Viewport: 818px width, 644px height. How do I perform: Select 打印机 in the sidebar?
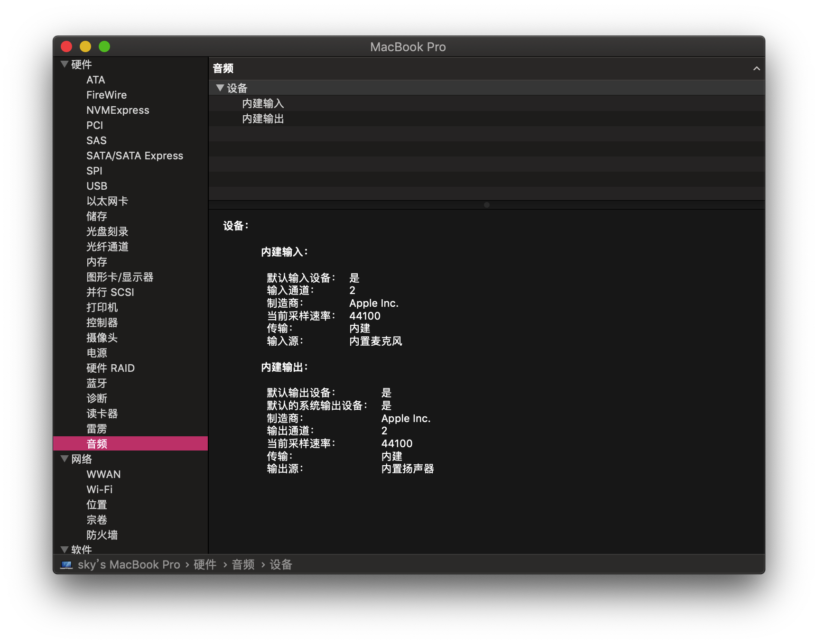click(x=130, y=307)
